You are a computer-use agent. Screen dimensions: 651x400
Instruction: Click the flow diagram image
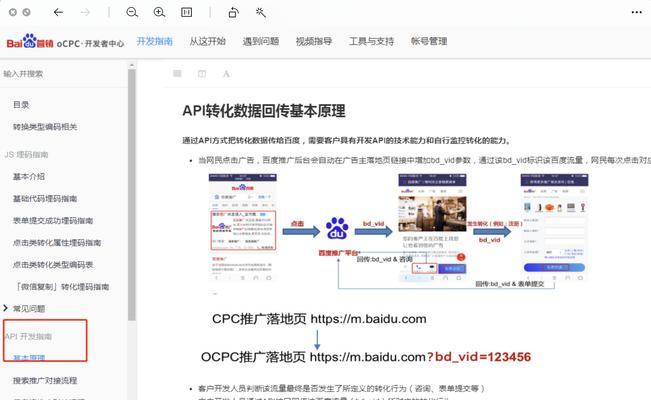399,233
